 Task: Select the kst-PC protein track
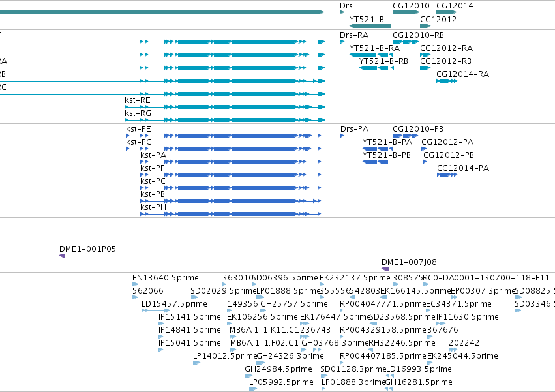[230, 188]
